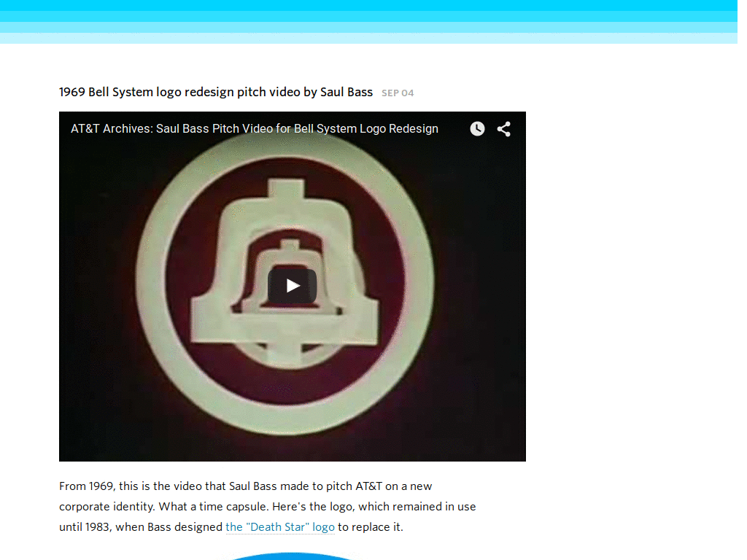This screenshot has height=560, width=747.
Task: Open the video Share icon
Action: click(504, 129)
